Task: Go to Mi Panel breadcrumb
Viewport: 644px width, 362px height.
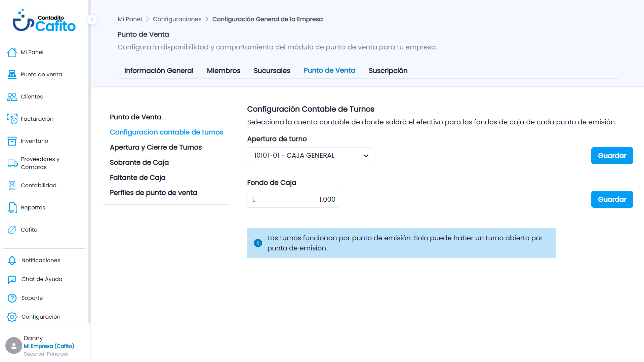Action: coord(130,19)
